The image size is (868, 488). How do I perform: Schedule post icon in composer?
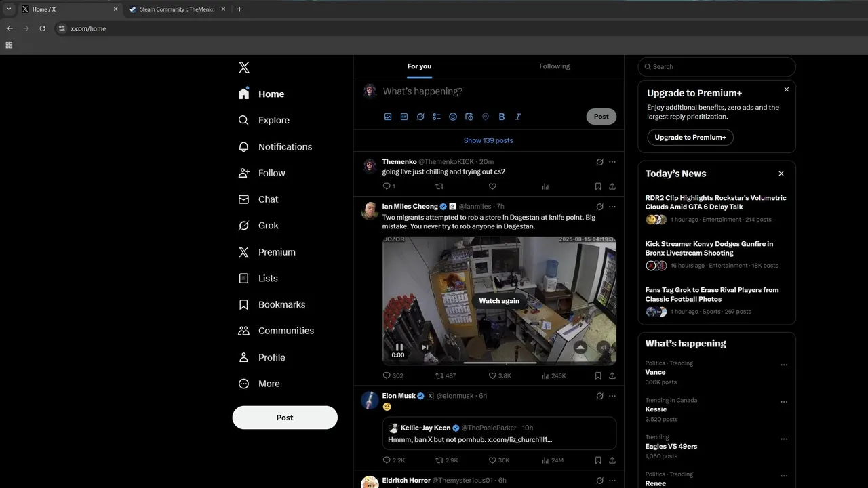(469, 117)
